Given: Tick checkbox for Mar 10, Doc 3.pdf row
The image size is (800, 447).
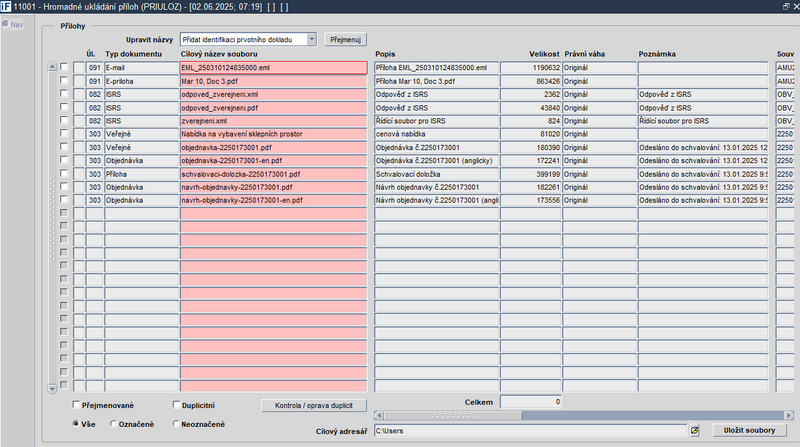Looking at the screenshot, I should 64,80.
